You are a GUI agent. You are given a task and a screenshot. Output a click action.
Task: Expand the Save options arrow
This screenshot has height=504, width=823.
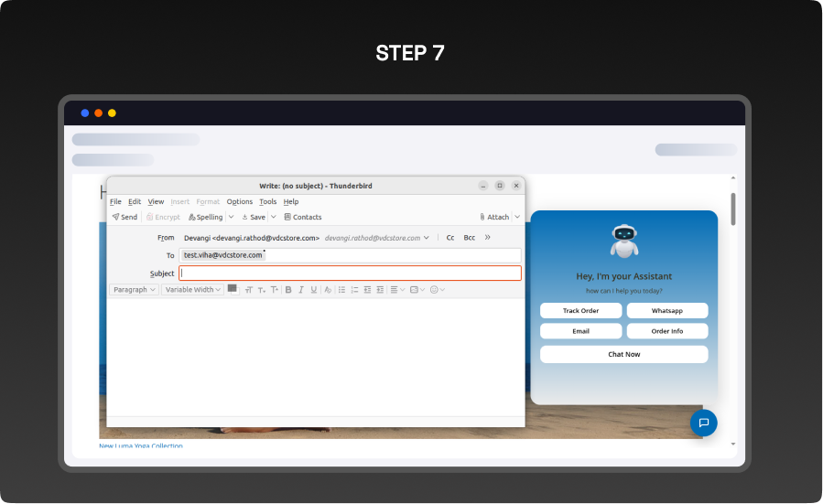pos(273,217)
